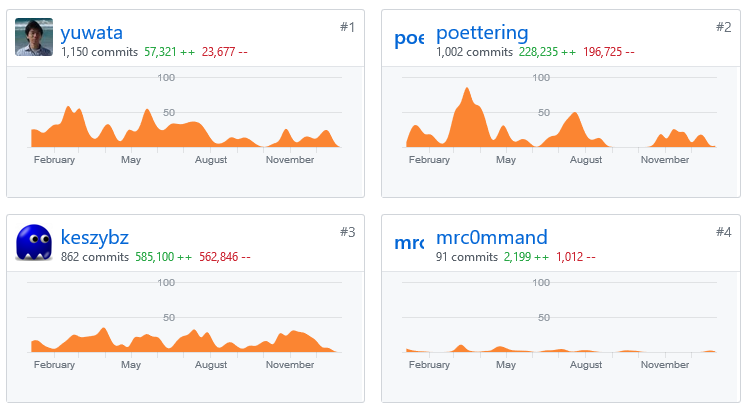Click keszybz's 585,100 additions count
Image resolution: width=756 pixels, height=411 pixels.
(164, 257)
